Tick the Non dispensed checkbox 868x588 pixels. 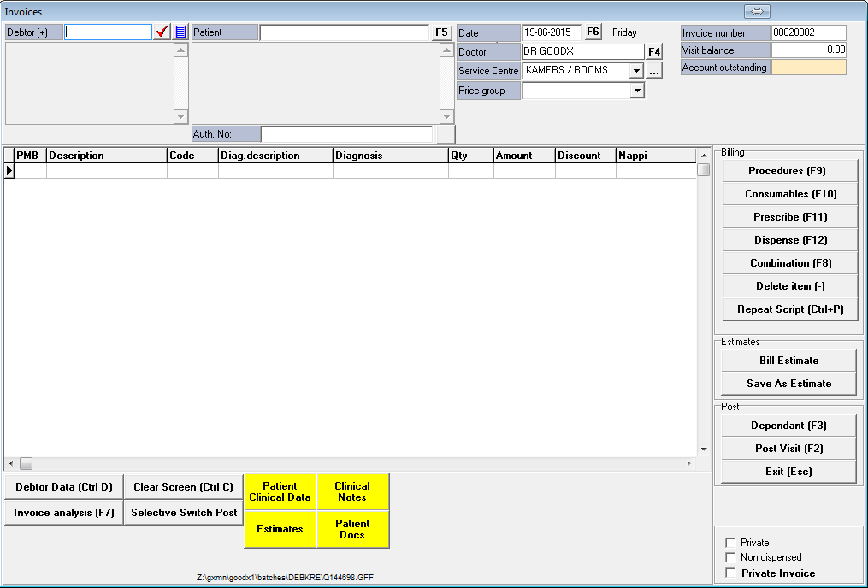pyautogui.click(x=730, y=557)
